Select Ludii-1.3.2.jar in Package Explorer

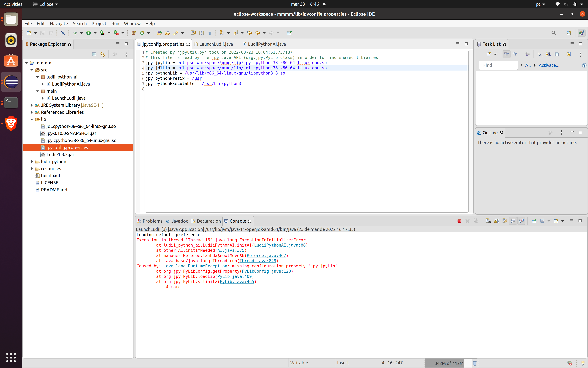60,155
